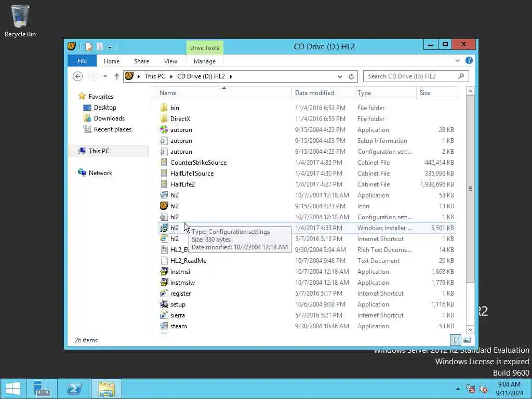Viewport: 532px width, 399px height.
Task: Launch PowerShell from the taskbar
Action: [x=74, y=389]
